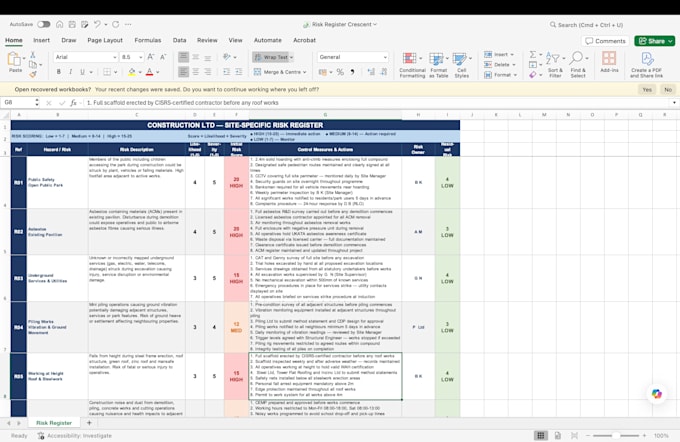Screen dimensions: 680x442
Task: Click Decrease Font Size icon
Action: click(163, 57)
